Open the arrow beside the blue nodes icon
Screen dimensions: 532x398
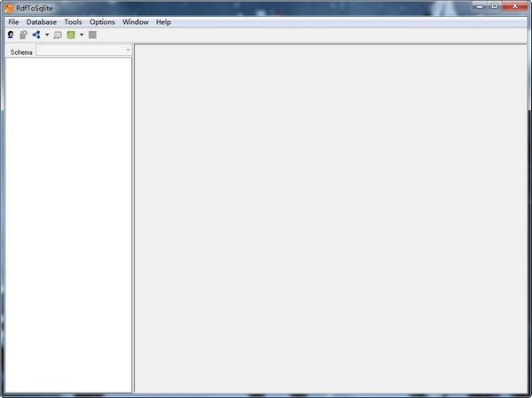(47, 35)
